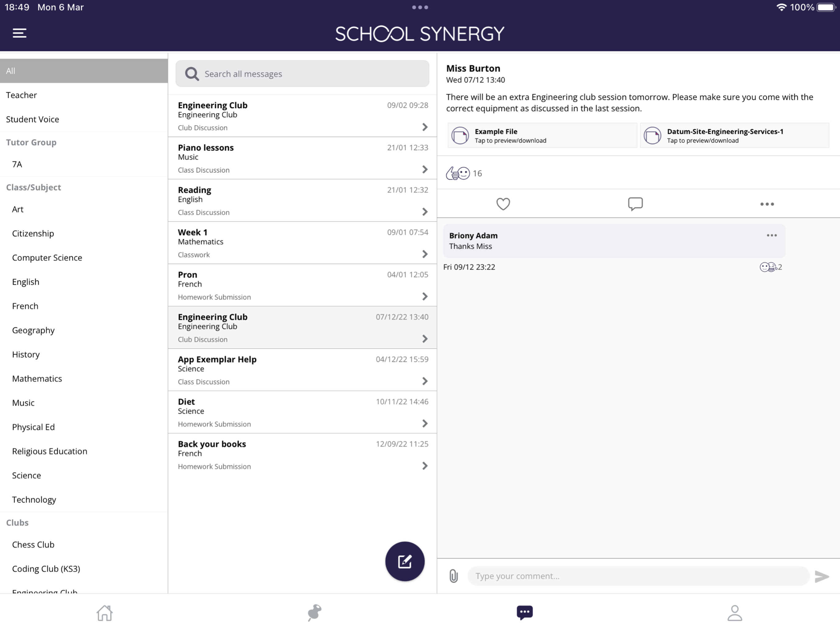Open the Piano lessons message
Image resolution: width=840 pixels, height=630 pixels.
tap(303, 158)
